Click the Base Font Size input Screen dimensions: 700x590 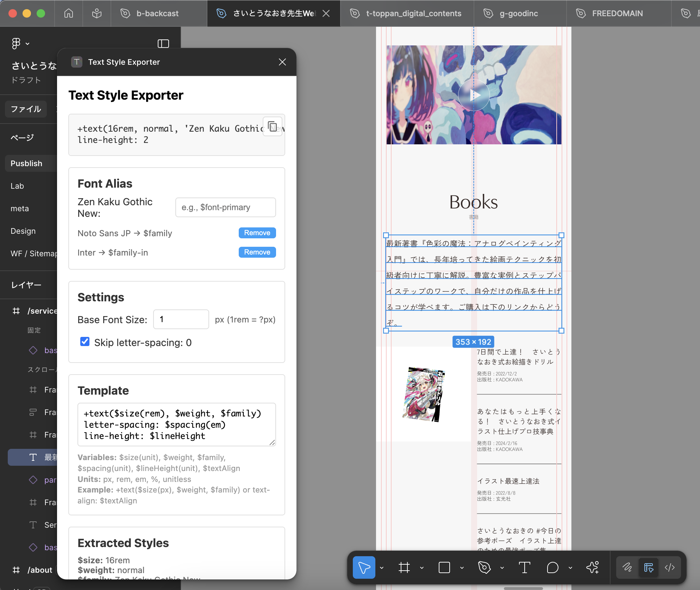181,319
